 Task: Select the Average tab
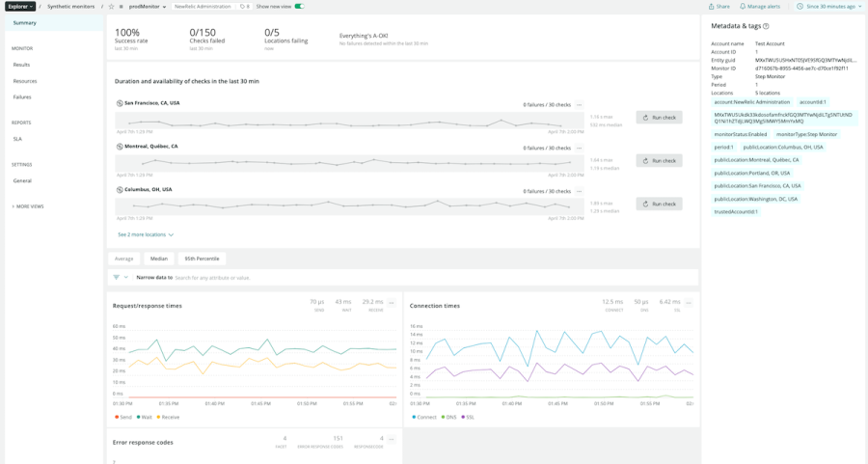tap(124, 259)
